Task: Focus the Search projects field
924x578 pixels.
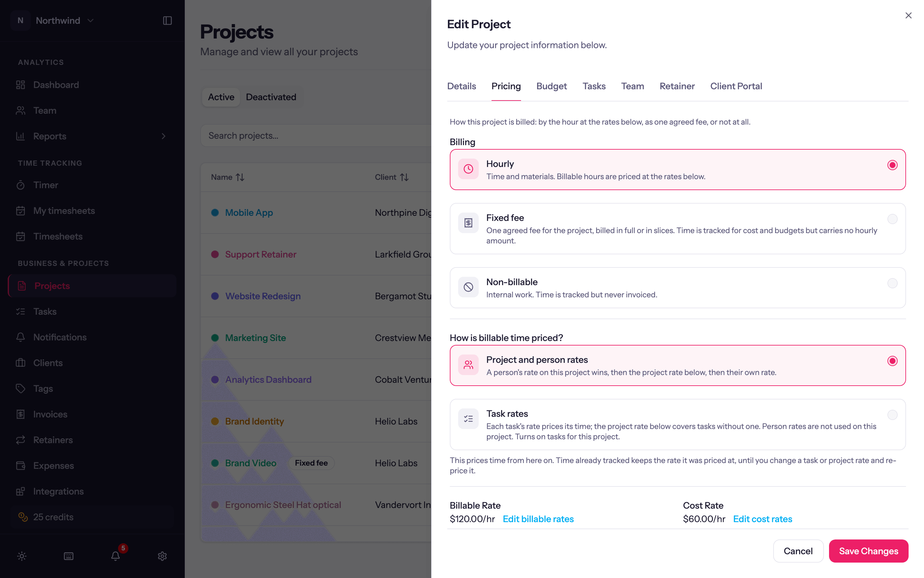Action: (316, 135)
